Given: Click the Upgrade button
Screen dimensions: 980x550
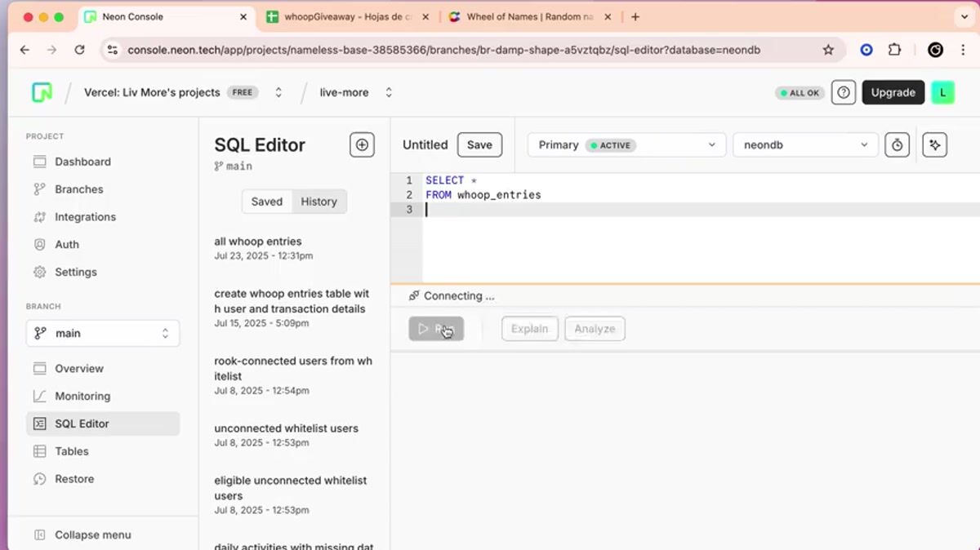Looking at the screenshot, I should coord(893,92).
